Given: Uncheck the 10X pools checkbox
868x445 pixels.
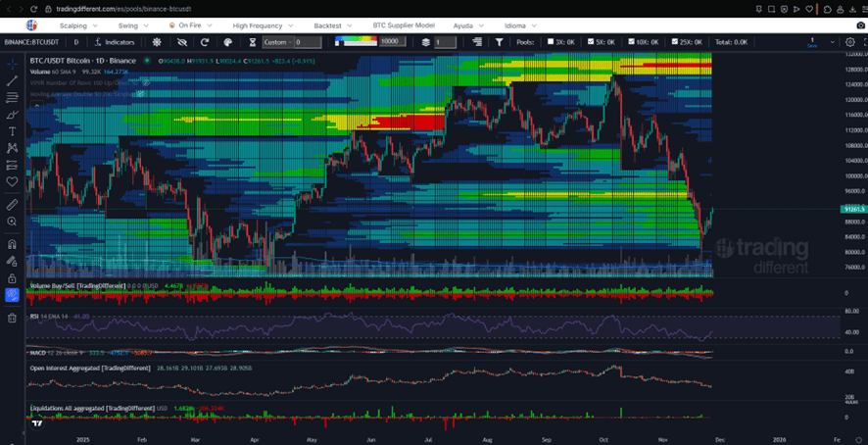Looking at the screenshot, I should click(632, 41).
